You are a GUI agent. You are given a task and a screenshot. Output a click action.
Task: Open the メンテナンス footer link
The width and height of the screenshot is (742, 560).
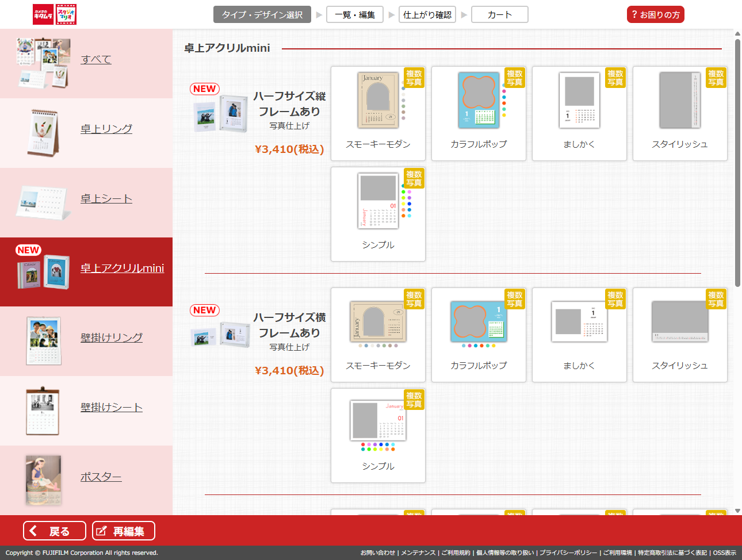418,553
